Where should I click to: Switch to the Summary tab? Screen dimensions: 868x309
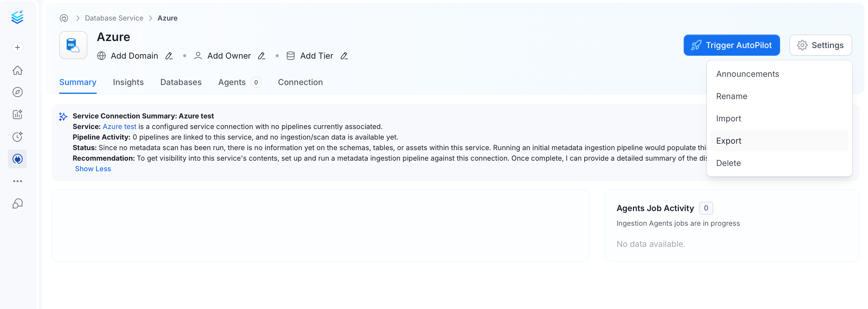coord(78,82)
